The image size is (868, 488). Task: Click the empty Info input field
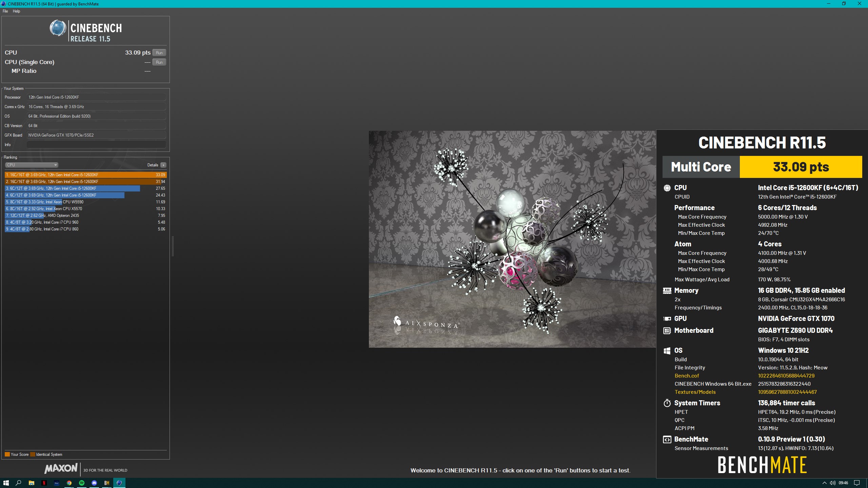[x=96, y=145]
